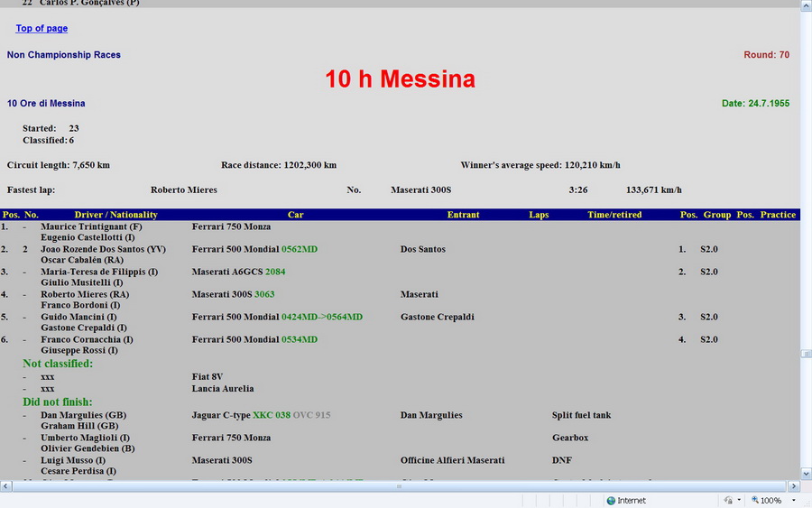
Task: Click the 'Fiat 8V' car entry
Action: (208, 377)
